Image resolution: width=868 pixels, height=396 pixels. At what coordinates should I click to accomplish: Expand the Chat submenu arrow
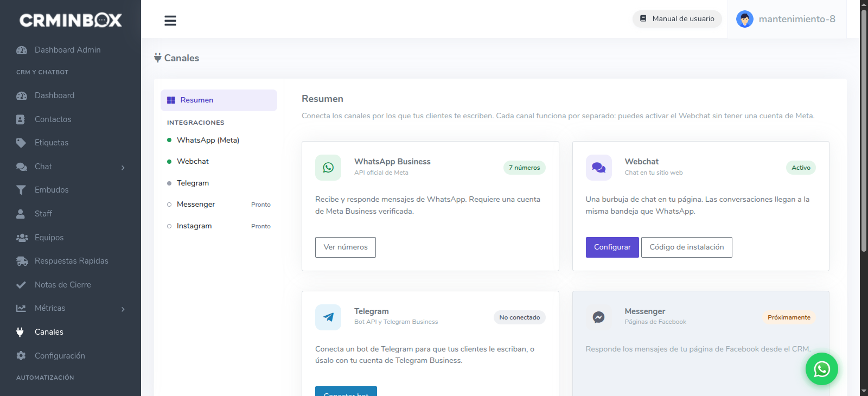[123, 168]
